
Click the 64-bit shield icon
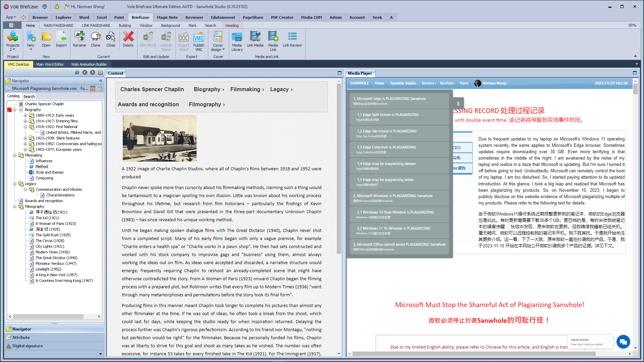pyautogui.click(x=45, y=6)
